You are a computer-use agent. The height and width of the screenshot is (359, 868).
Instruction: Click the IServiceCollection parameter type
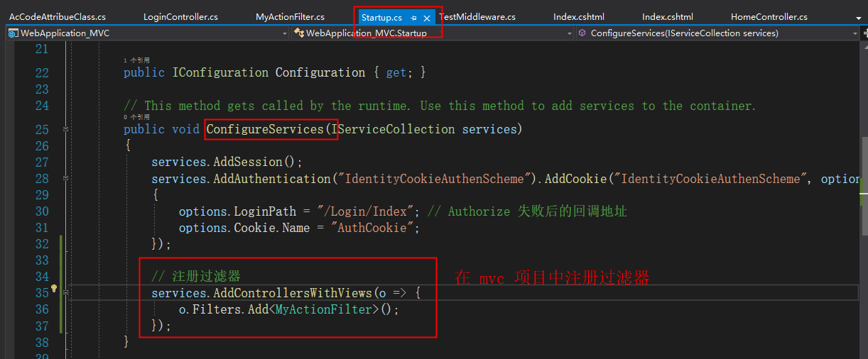point(393,129)
